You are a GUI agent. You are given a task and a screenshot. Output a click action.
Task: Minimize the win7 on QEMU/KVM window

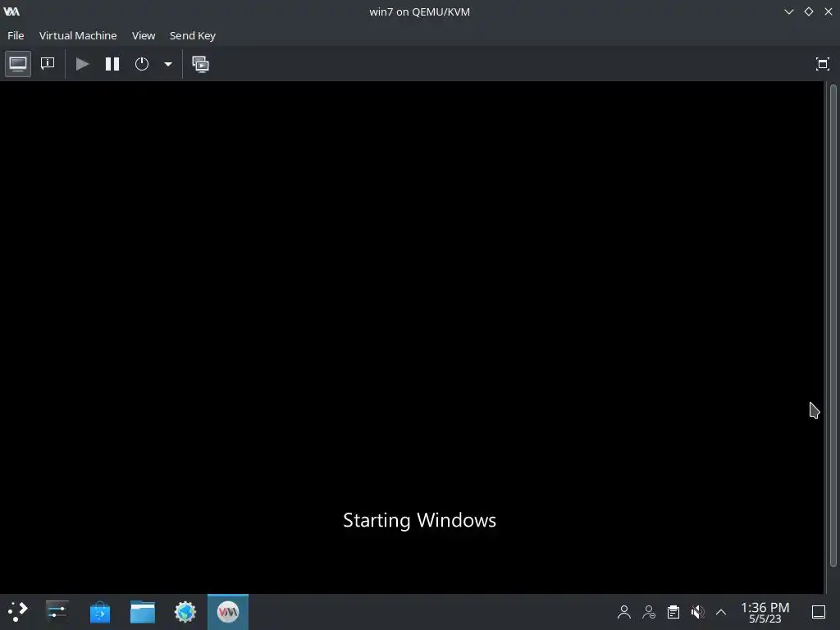788,11
